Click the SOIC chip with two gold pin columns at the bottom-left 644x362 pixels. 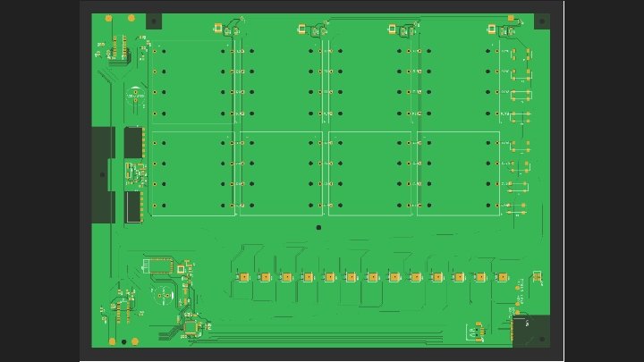[x=123, y=311]
